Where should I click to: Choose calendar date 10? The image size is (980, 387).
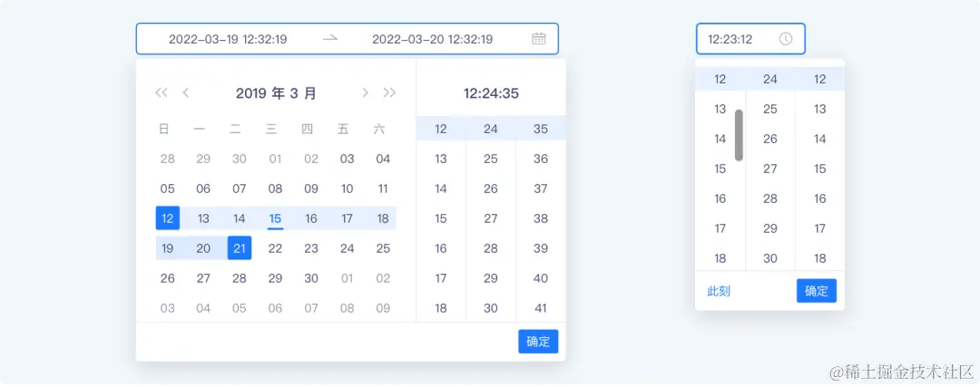pos(347,189)
